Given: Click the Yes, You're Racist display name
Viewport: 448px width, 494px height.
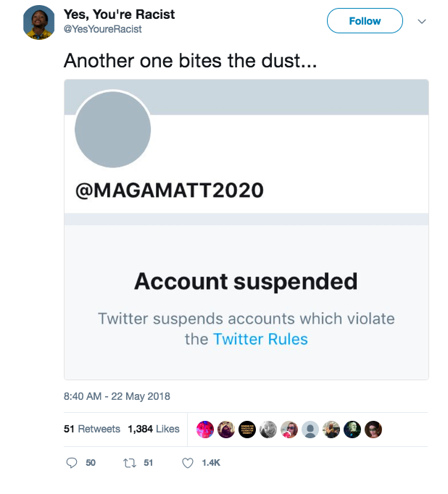Looking at the screenshot, I should click(119, 14).
